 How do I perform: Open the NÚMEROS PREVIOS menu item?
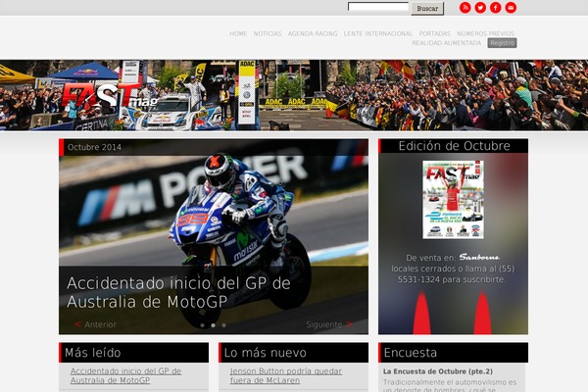[x=486, y=33]
